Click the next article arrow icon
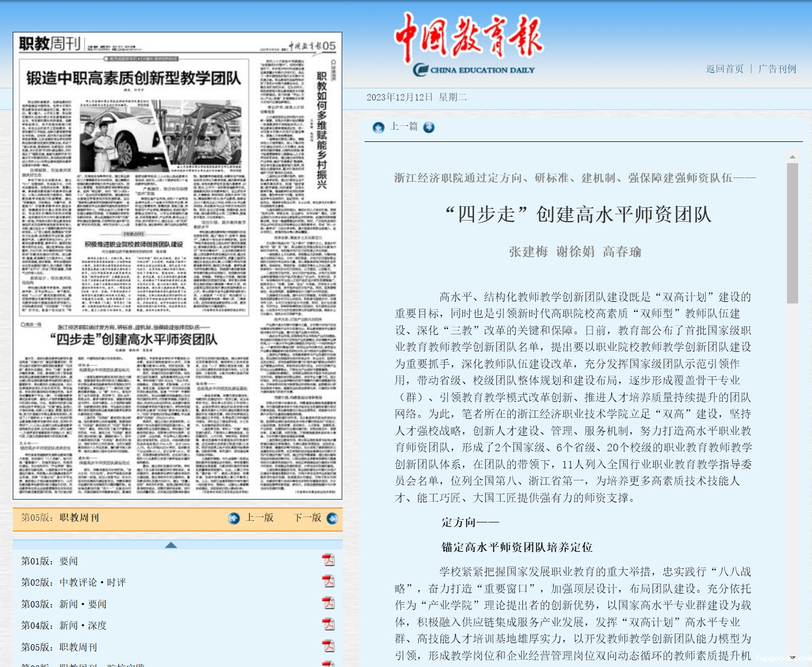Viewport: 812px width, 667px height. click(429, 128)
